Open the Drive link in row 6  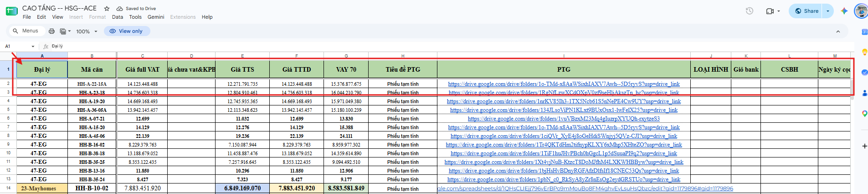564,119
